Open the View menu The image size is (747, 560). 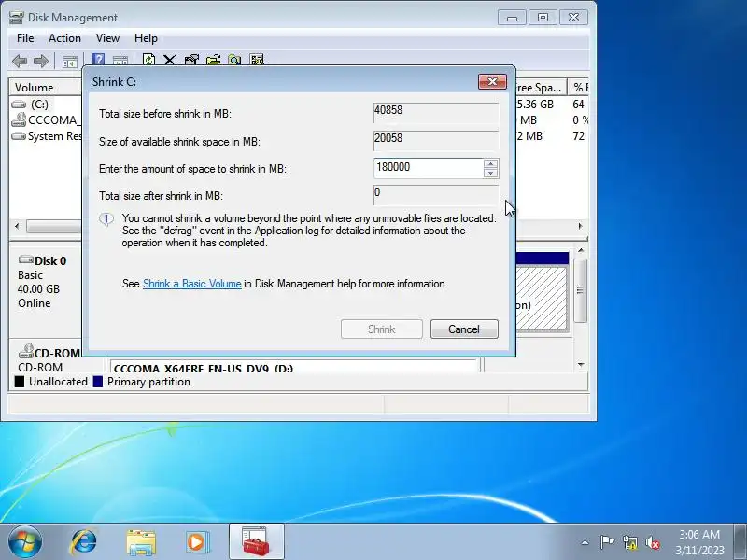(x=107, y=38)
